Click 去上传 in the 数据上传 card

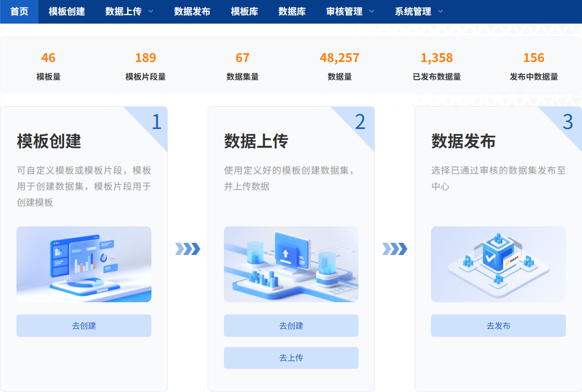click(x=291, y=357)
